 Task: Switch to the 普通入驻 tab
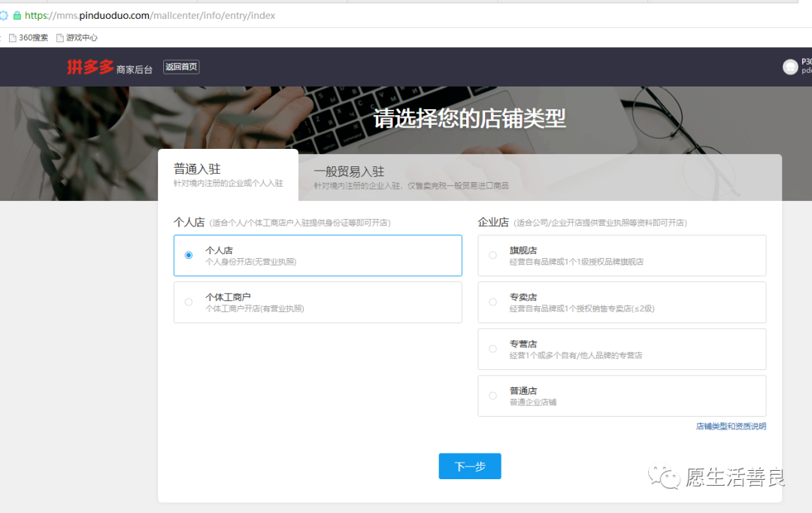(229, 175)
